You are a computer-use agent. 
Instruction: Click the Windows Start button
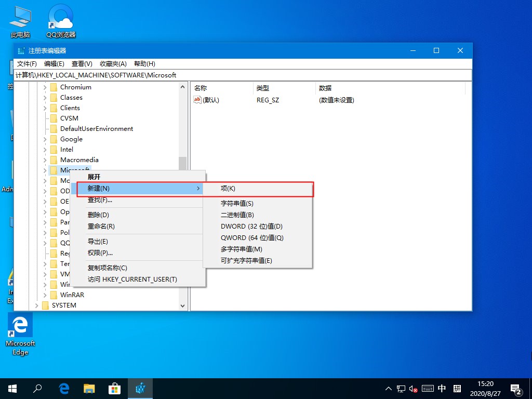point(11,388)
